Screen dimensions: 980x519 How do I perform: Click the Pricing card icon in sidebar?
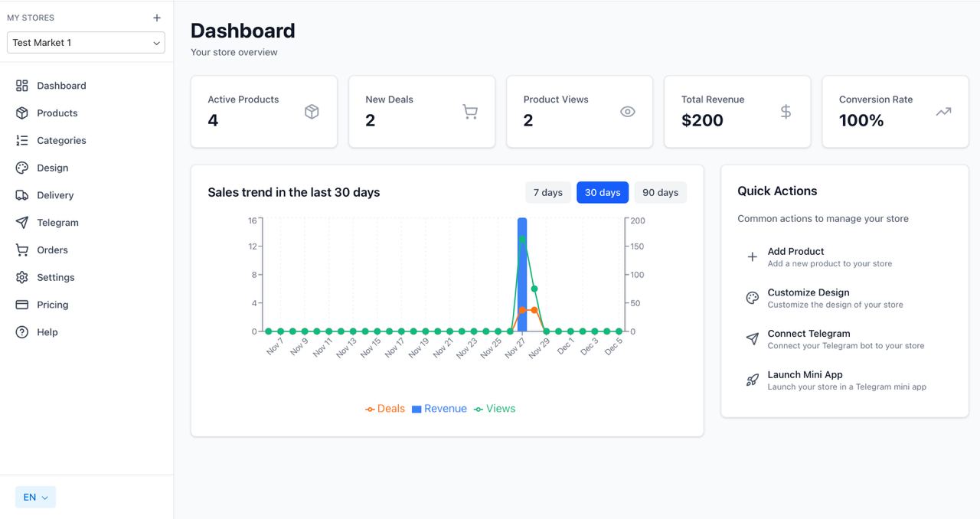pyautogui.click(x=22, y=305)
